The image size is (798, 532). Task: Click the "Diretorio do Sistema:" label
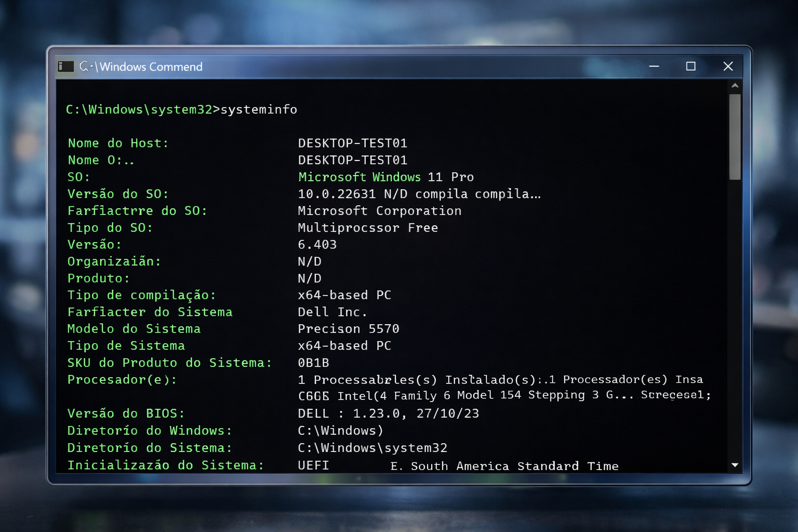coord(149,448)
